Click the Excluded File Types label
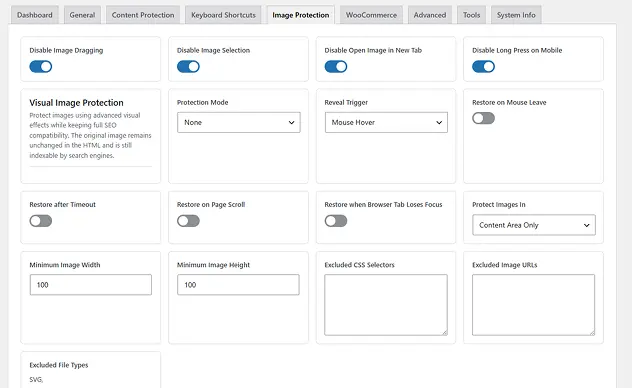This screenshot has width=632, height=388. [58, 365]
